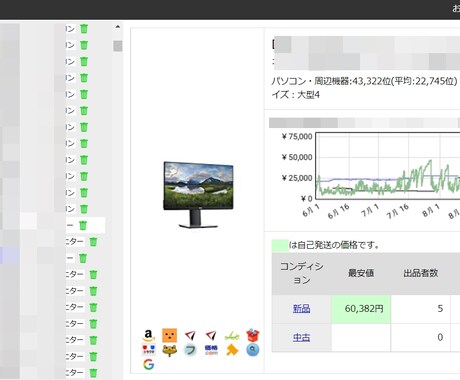Click the orange cardboard box face icon
Viewport: 460px width, 380px height.
(x=169, y=335)
